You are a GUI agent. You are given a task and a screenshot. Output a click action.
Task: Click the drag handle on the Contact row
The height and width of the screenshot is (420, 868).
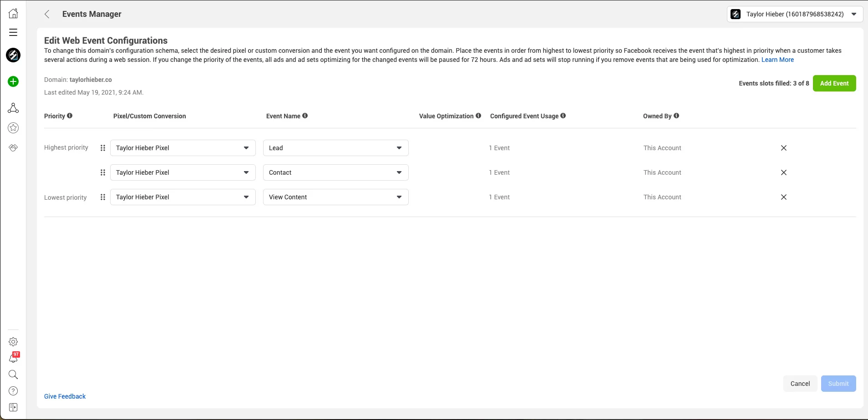[x=103, y=172]
